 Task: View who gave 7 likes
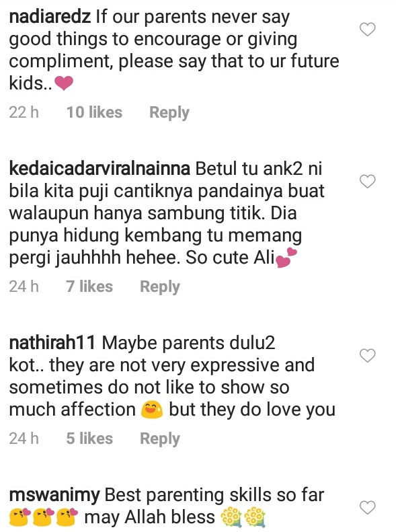(x=89, y=287)
